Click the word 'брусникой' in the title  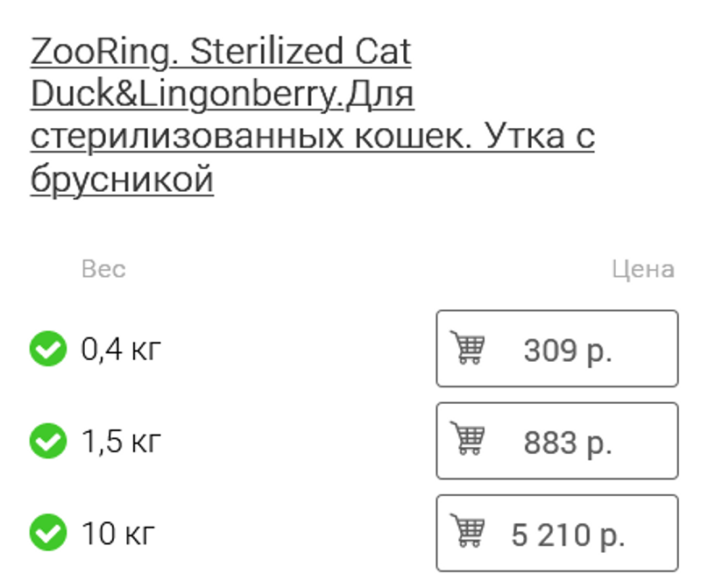click(122, 180)
